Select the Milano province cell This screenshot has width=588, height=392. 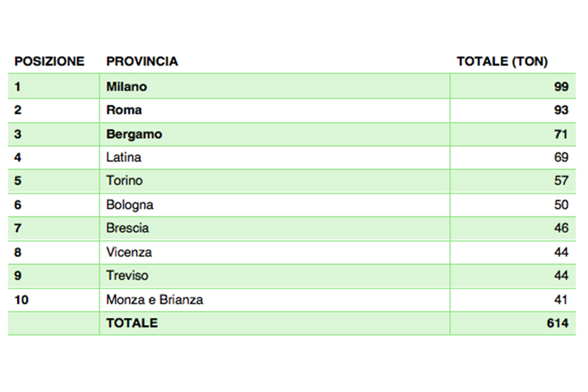click(127, 87)
